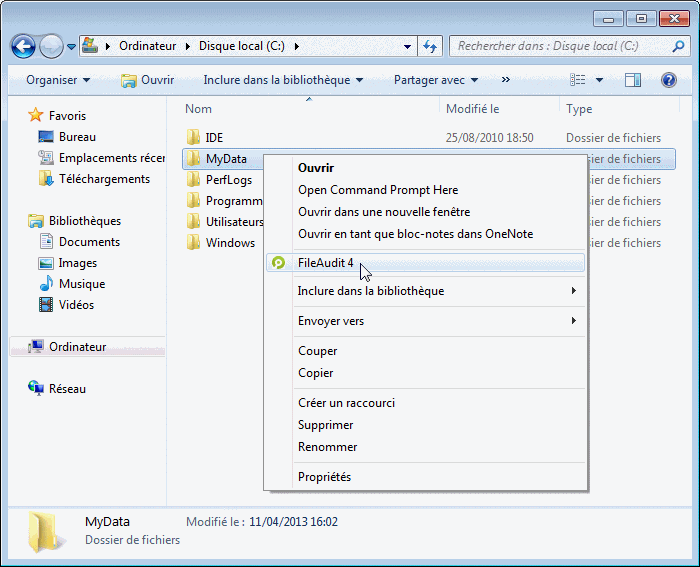Click the Ouvrir toolbar button
Viewport: 700px width, 567px height.
pos(147,80)
